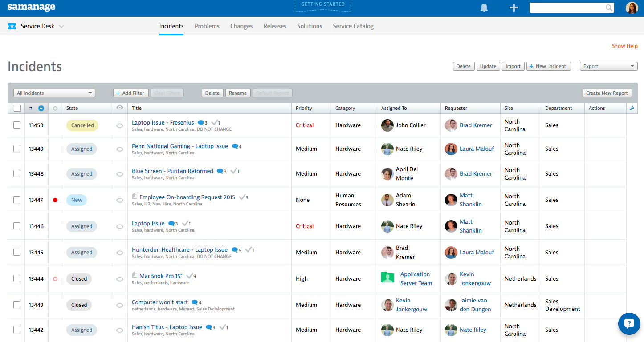Click the eye icon in the column header

[119, 108]
